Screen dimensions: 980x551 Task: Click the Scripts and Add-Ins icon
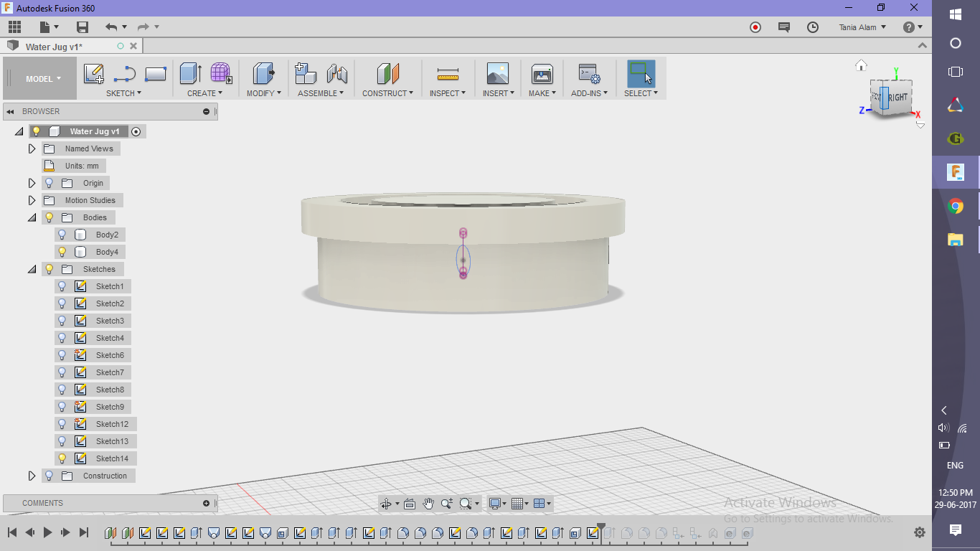point(589,74)
